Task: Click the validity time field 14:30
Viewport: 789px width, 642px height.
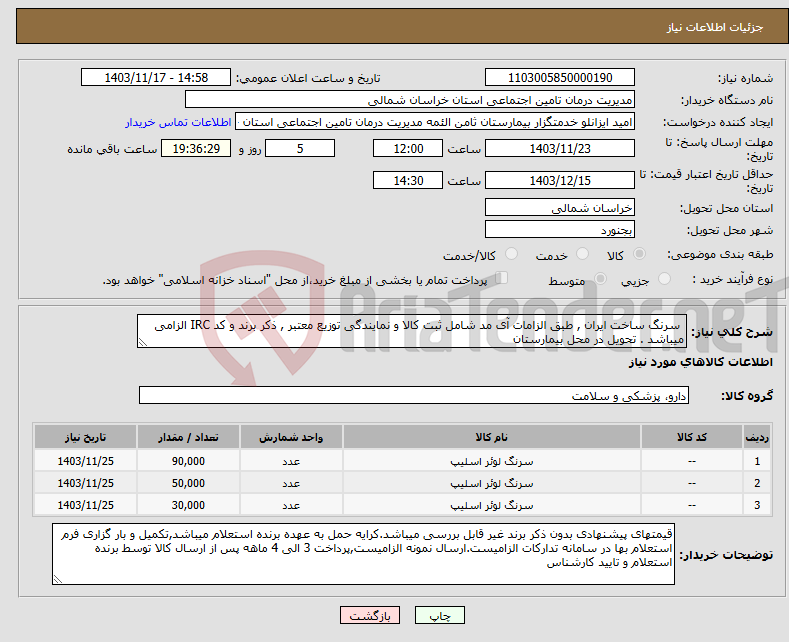Action: click(x=408, y=180)
